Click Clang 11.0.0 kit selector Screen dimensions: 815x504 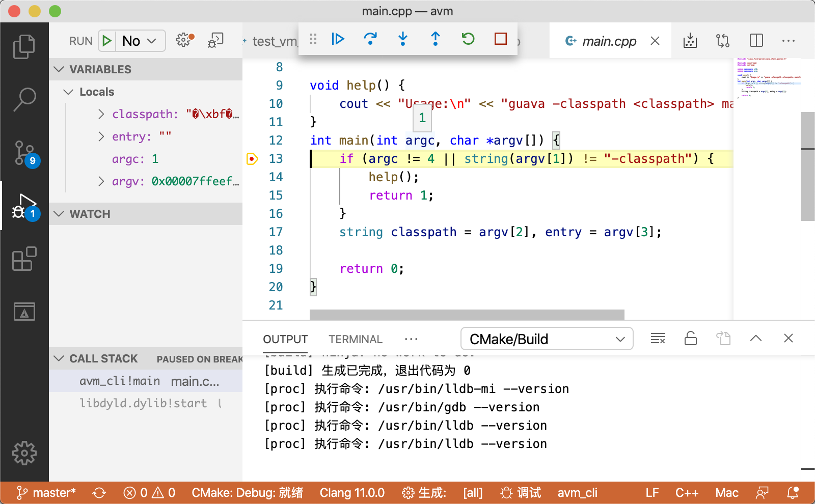tap(352, 493)
